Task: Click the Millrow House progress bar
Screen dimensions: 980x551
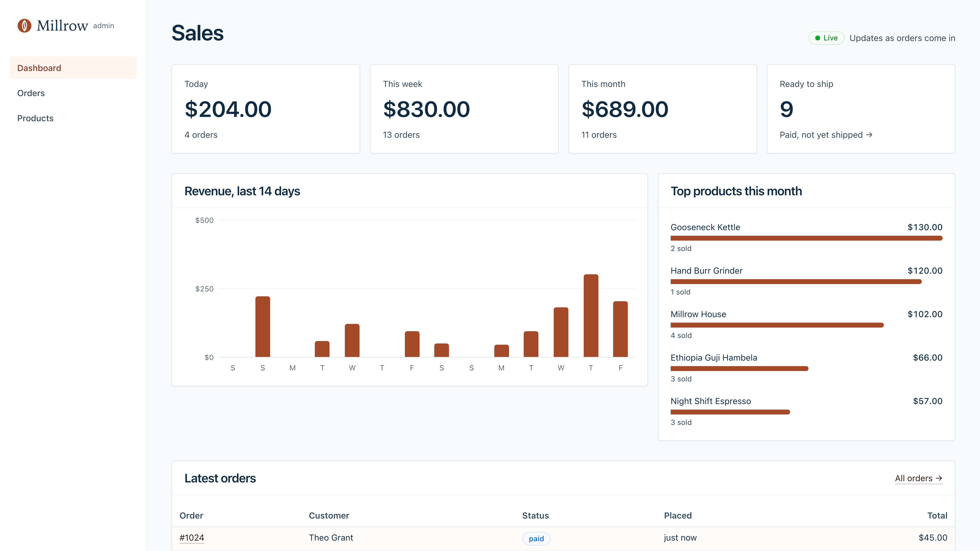Action: (777, 325)
